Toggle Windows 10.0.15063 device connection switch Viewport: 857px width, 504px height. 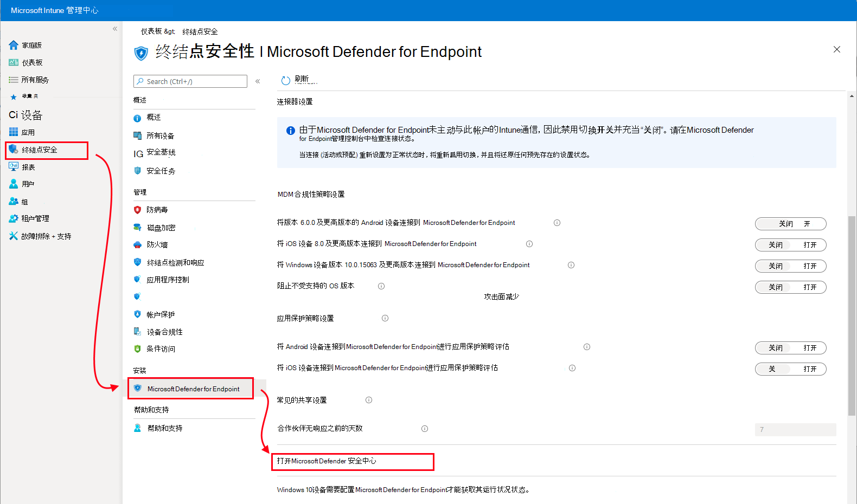790,266
